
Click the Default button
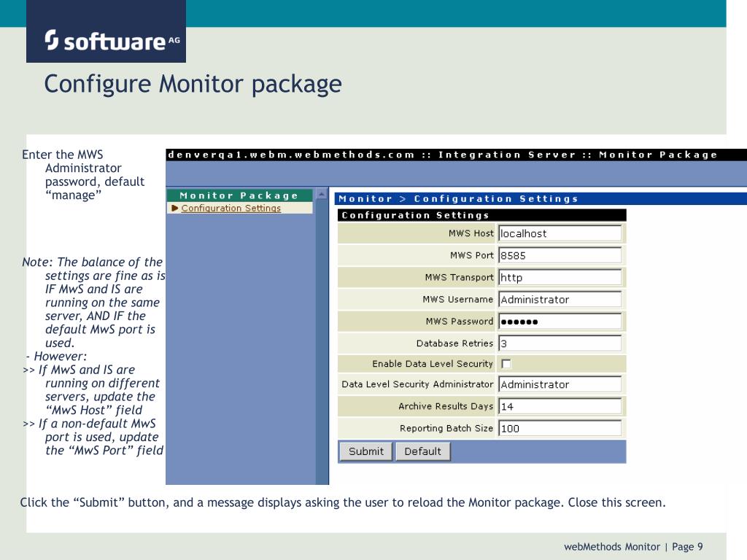point(422,451)
